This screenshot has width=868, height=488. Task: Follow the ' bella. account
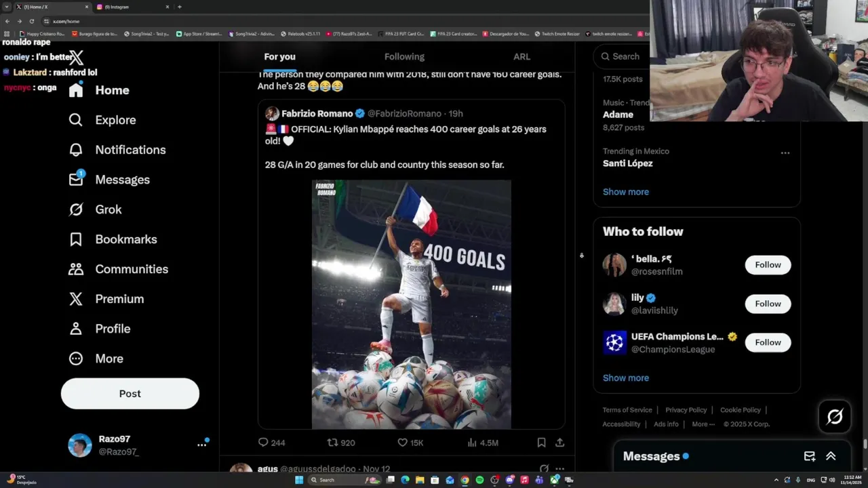pos(768,265)
